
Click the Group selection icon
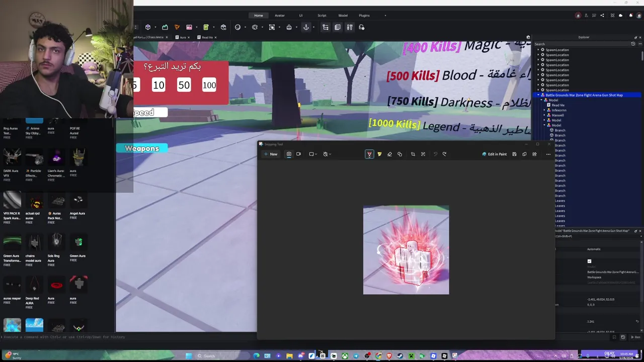(x=272, y=27)
